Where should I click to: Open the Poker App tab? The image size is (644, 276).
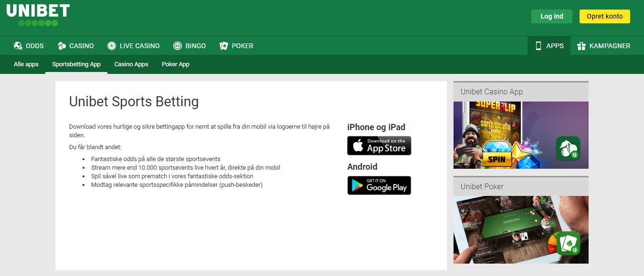[176, 64]
